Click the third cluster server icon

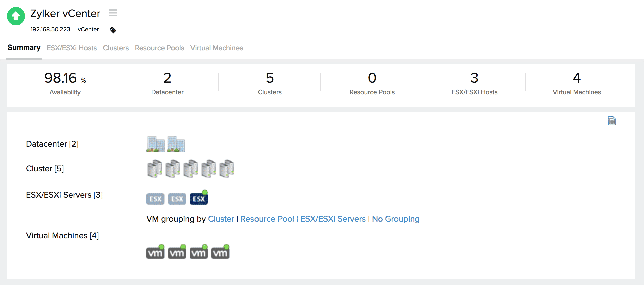pos(191,169)
